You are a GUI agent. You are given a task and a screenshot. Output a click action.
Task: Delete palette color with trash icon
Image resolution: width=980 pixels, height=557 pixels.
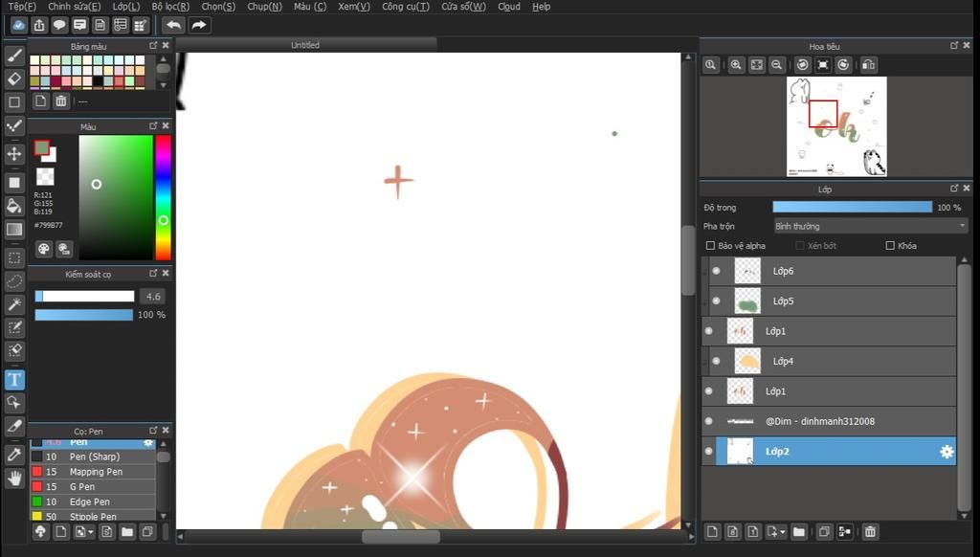[x=60, y=101]
